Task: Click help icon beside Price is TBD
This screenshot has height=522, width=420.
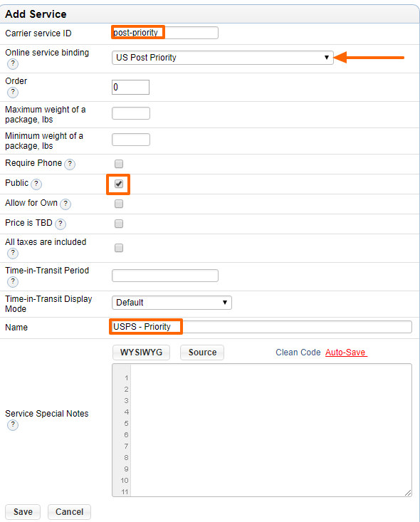Action: 61,224
